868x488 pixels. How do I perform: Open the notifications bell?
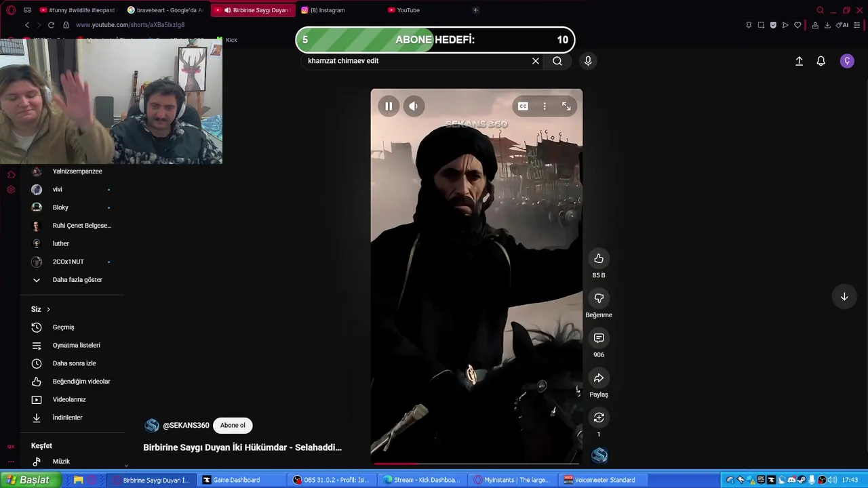click(x=821, y=61)
